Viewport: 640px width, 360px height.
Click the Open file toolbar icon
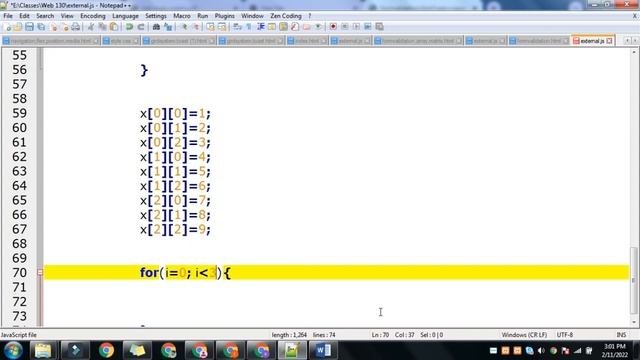[x=18, y=27]
